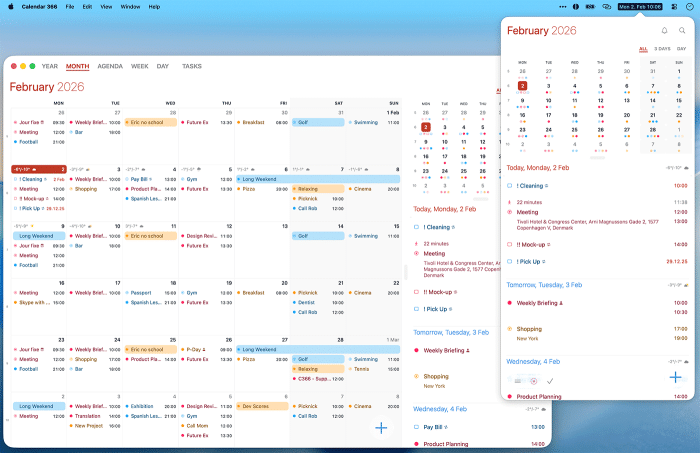Check off Pick Up in main window sidebar
This screenshot has width=700, height=453.
click(416, 309)
